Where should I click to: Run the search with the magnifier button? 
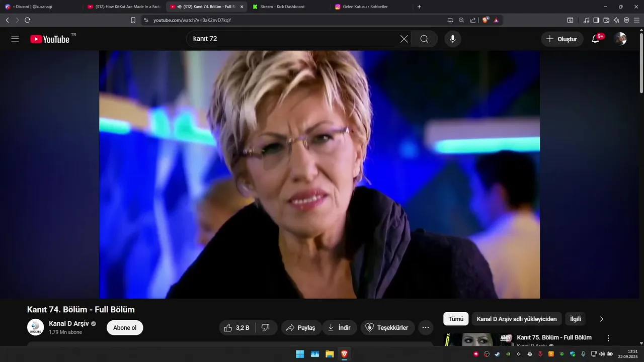(424, 39)
